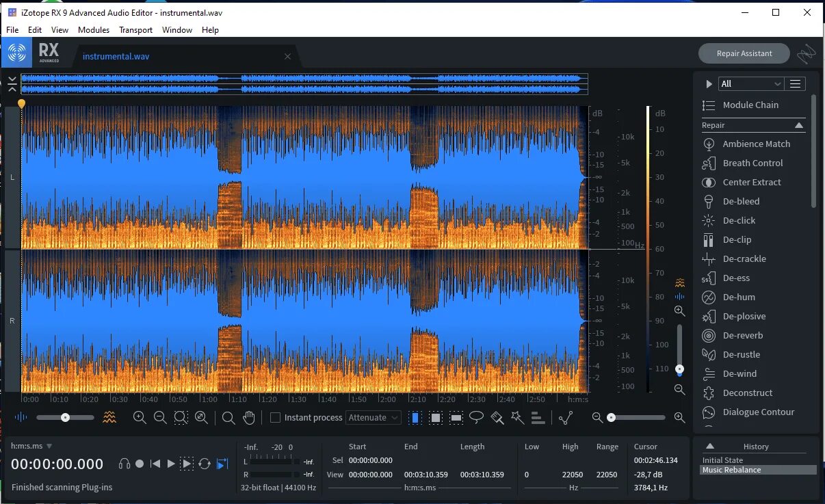This screenshot has height=504, width=825.
Task: Choose the Brush selection tool
Action: click(x=497, y=417)
